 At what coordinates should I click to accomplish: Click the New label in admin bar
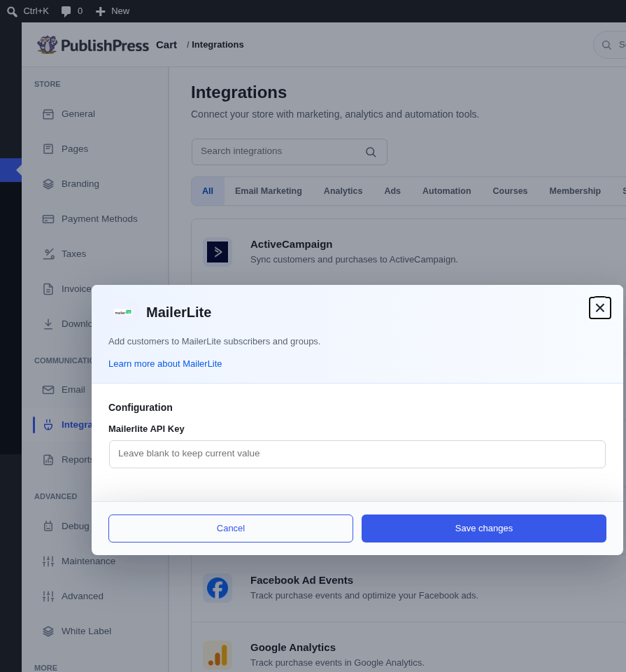120,11
